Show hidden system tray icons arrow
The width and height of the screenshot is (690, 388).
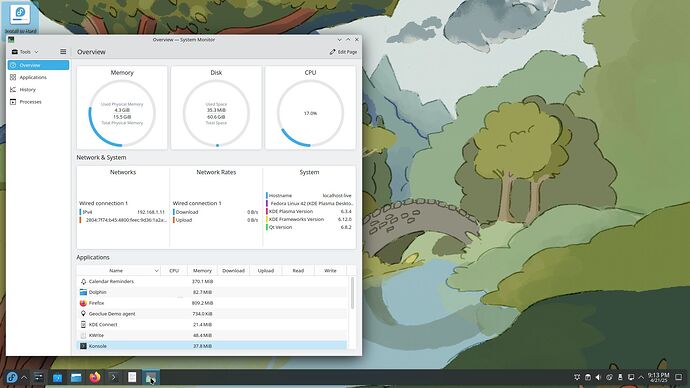641,377
